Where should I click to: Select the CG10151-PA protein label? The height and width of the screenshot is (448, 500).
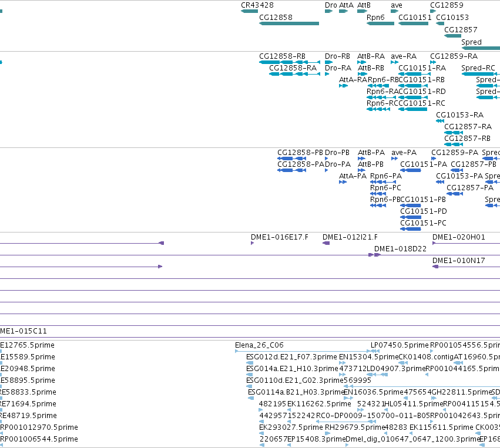[x=424, y=164]
